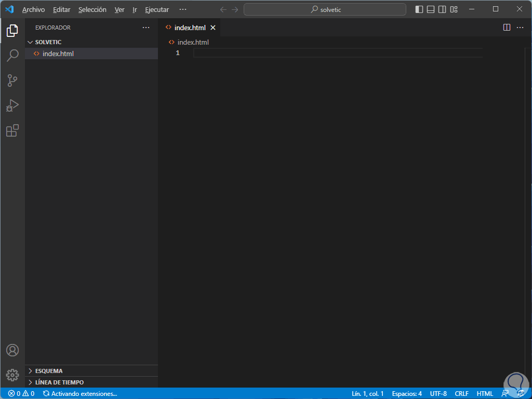Open the Archivo menu
Viewport: 532px width, 399px height.
(33, 9)
